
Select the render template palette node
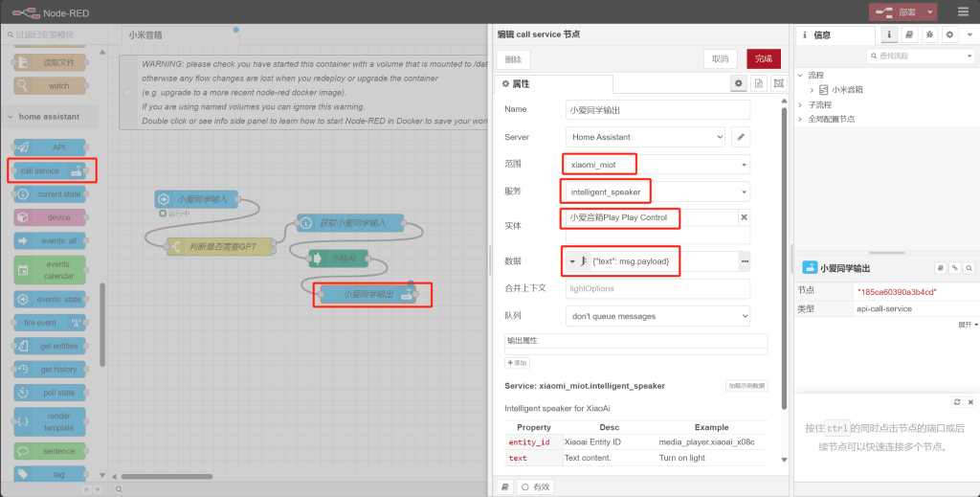51,422
